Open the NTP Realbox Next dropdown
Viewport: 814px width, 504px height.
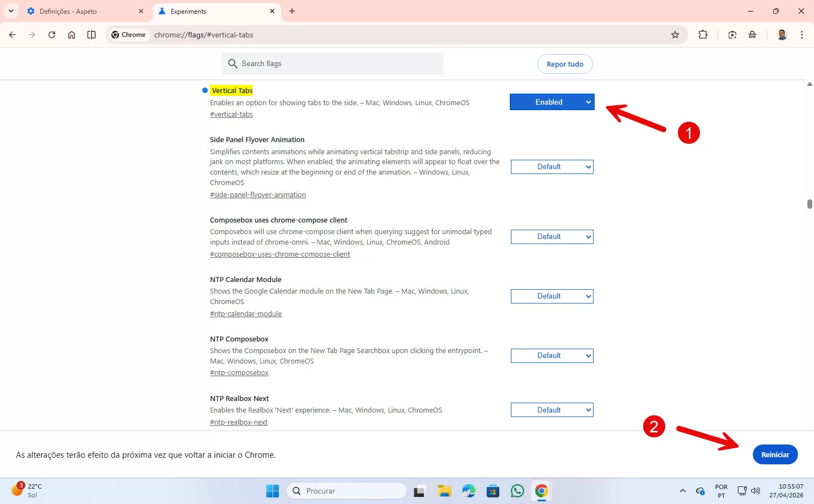coord(552,410)
